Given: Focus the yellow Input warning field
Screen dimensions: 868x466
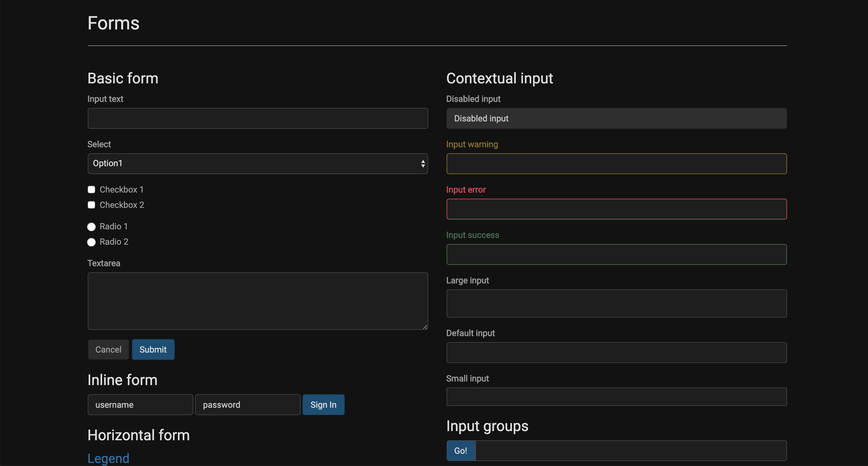Looking at the screenshot, I should [x=616, y=164].
